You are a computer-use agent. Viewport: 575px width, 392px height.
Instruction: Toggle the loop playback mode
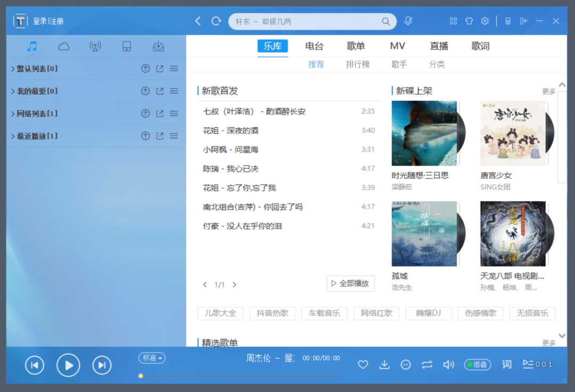427,364
